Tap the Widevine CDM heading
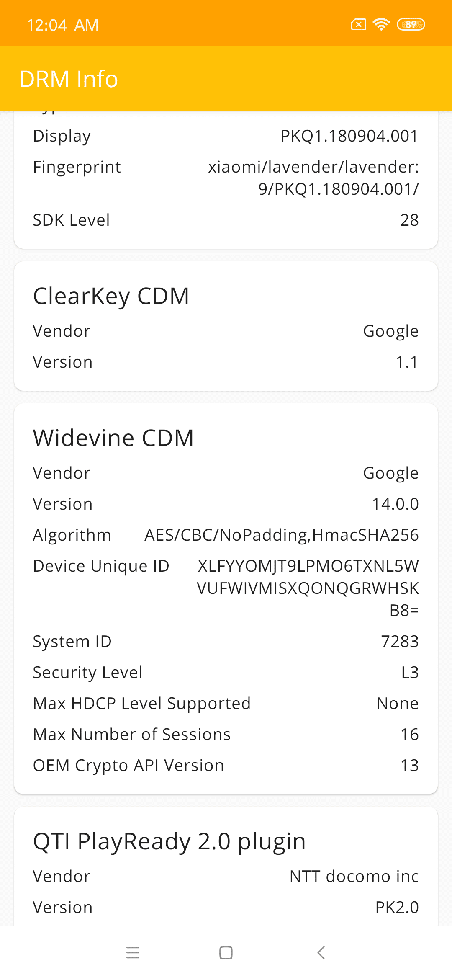452x980 pixels. pos(113,438)
